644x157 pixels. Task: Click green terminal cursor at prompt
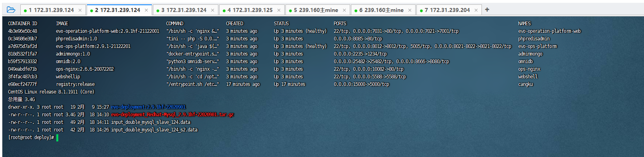pyautogui.click(x=57, y=137)
